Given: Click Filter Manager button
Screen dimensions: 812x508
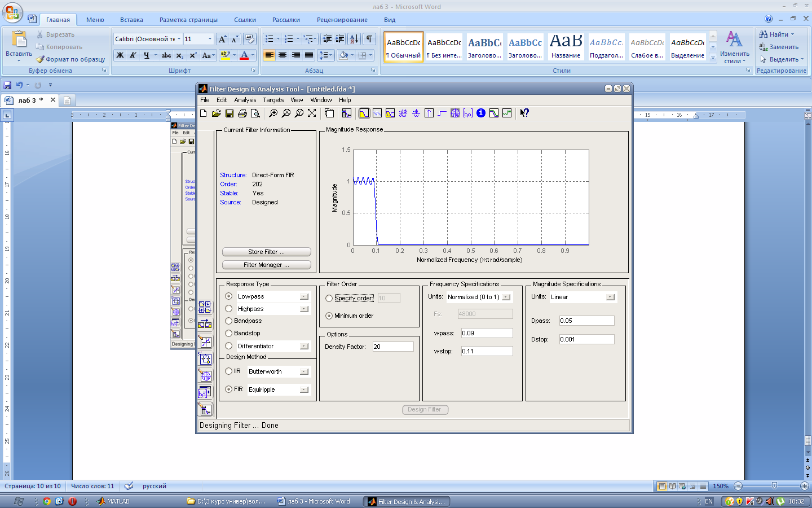Looking at the screenshot, I should [x=267, y=265].
